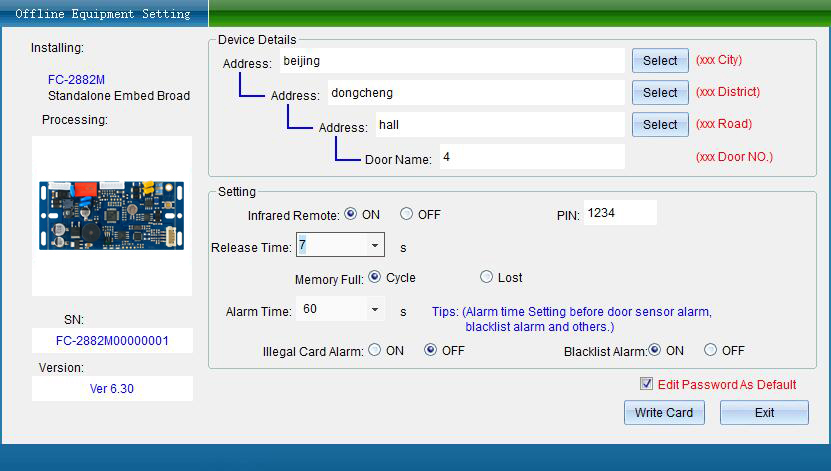Toggle Edit Password As Default checkbox
The image size is (831, 471).
pos(647,384)
